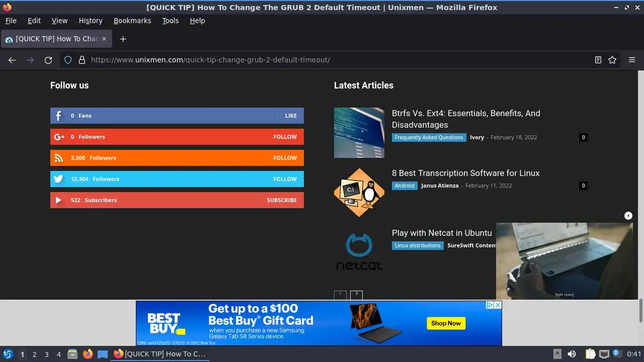Image resolution: width=644 pixels, height=362 pixels.
Task: Click show desktop icon in taskbar
Action: pos(103,354)
